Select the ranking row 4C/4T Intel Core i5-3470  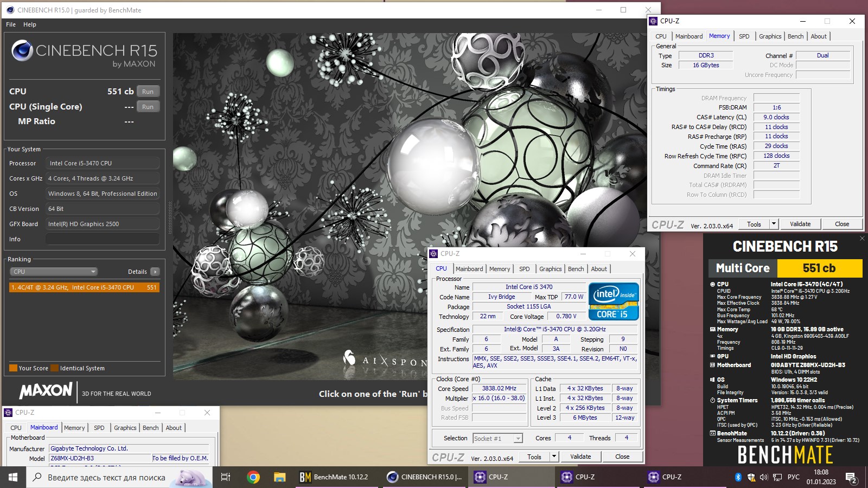point(84,287)
